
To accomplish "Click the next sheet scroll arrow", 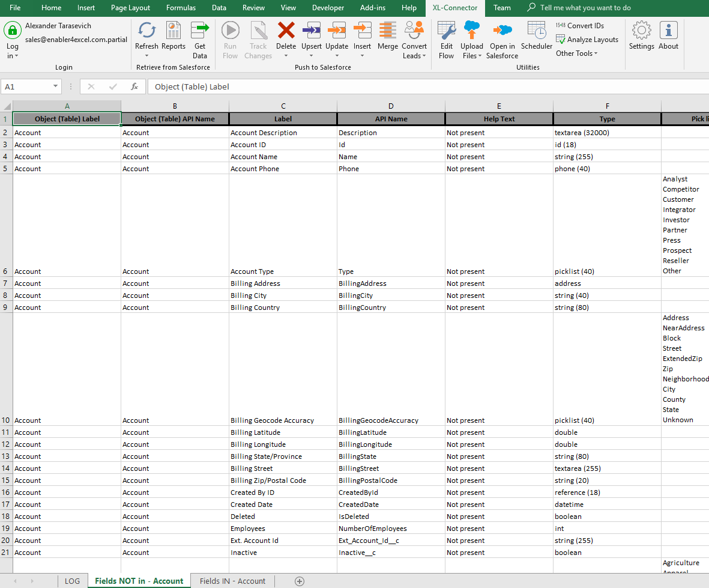I will tap(32, 581).
